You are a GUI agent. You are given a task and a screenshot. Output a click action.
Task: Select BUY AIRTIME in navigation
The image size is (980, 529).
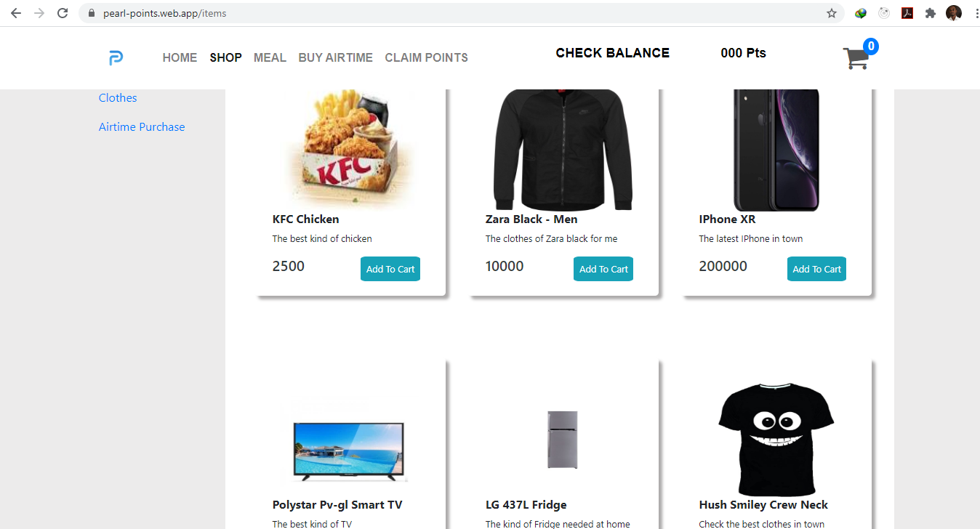[x=335, y=57]
